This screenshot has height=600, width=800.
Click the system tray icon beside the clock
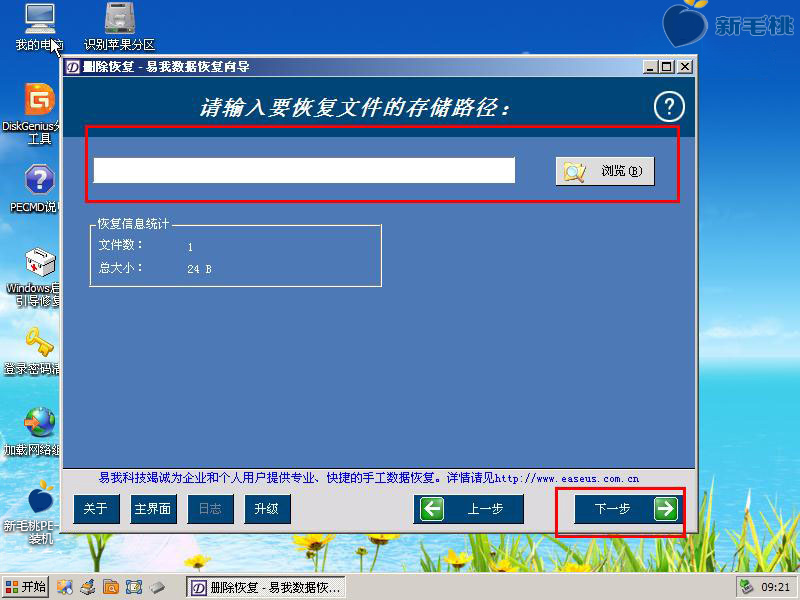click(746, 587)
